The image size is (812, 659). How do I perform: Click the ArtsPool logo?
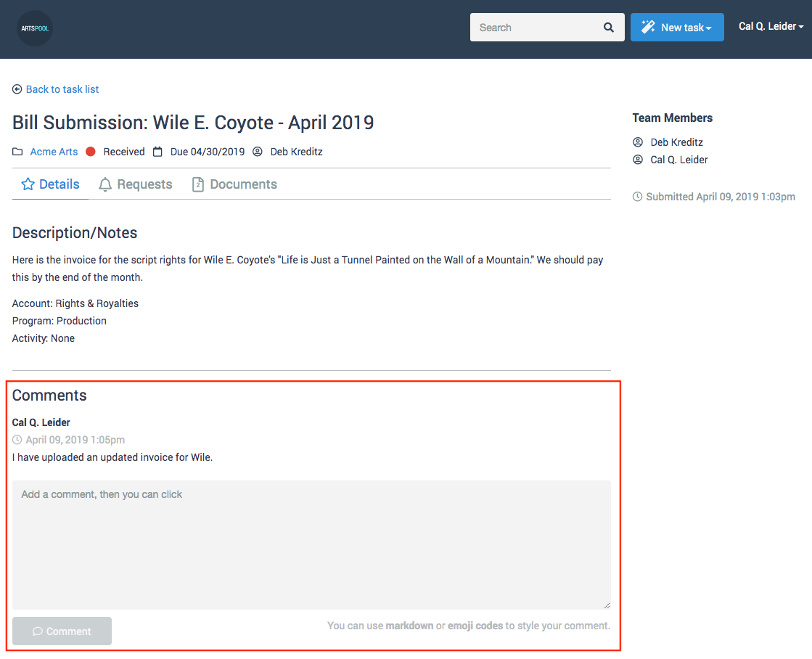pyautogui.click(x=35, y=28)
